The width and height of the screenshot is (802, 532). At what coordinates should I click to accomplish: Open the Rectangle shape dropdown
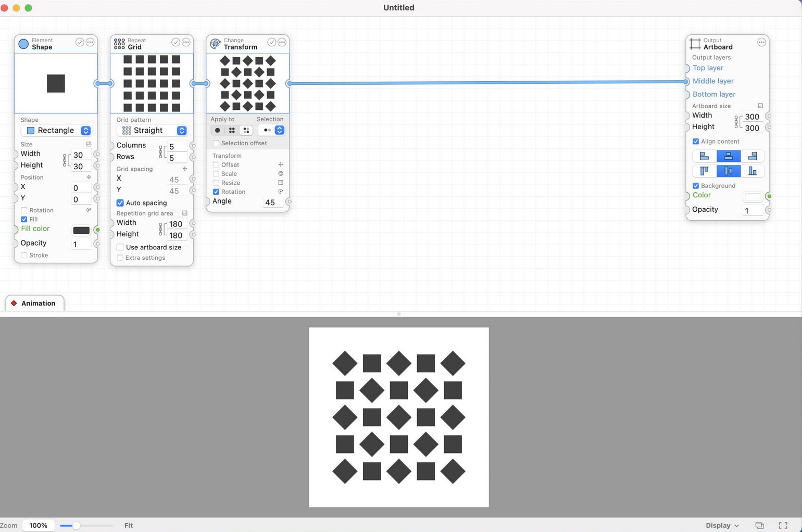[56, 130]
